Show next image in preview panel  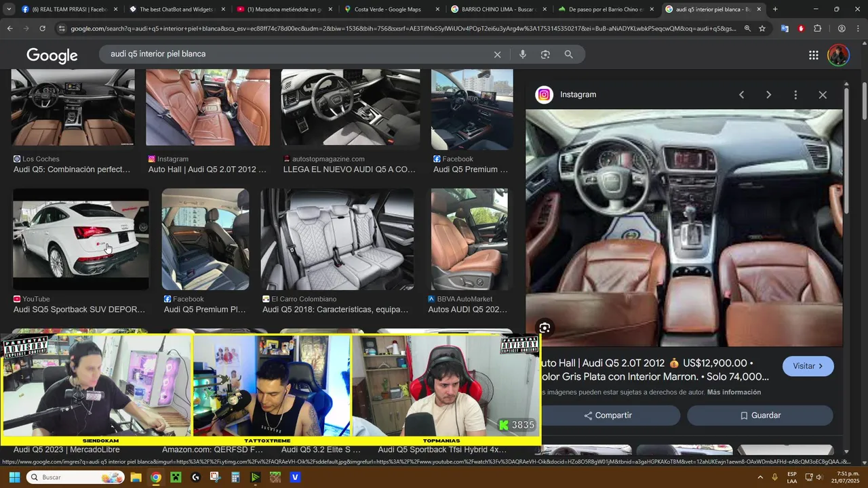(x=768, y=95)
